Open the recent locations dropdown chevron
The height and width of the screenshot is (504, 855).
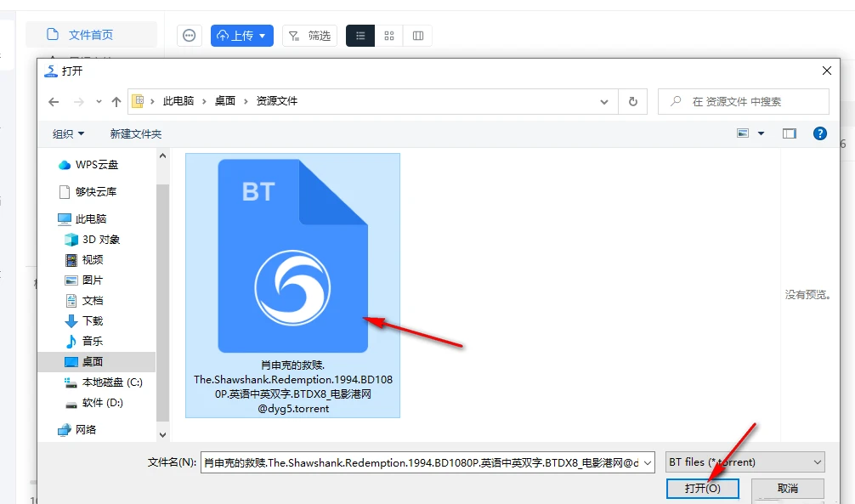pos(99,102)
